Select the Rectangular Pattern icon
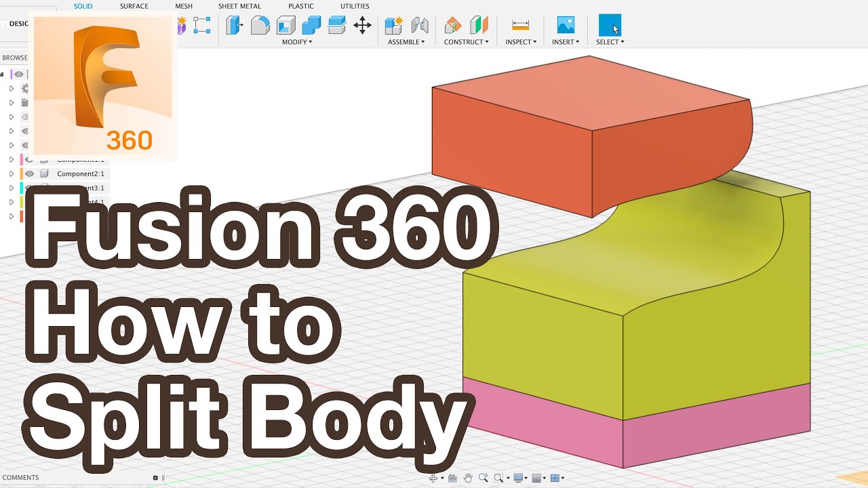Image resolution: width=868 pixels, height=488 pixels. coord(201,26)
